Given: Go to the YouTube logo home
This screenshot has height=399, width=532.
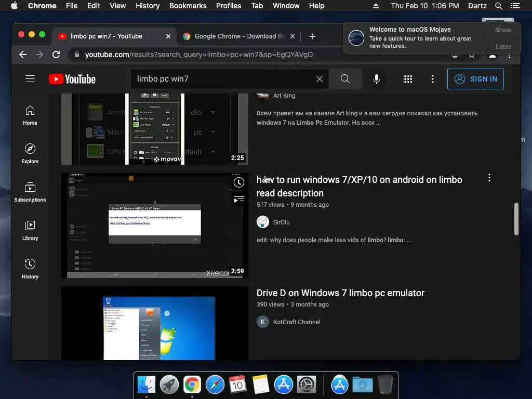Looking at the screenshot, I should tap(72, 79).
